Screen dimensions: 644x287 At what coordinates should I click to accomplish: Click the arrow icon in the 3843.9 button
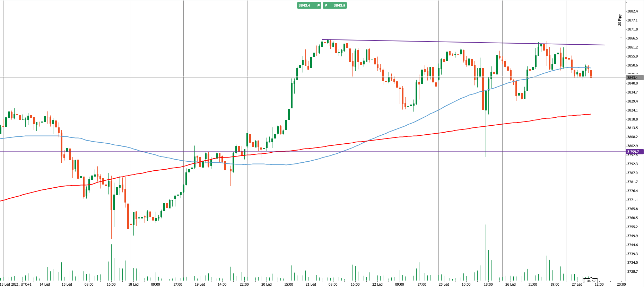[326, 6]
